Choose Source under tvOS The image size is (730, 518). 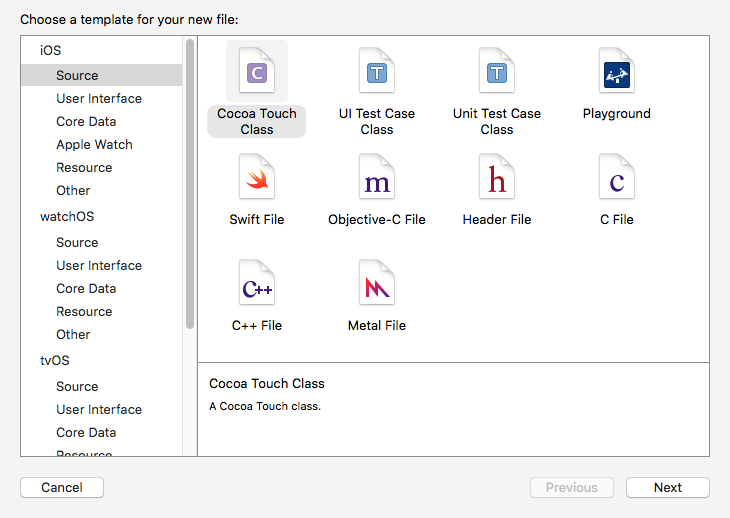pos(77,386)
